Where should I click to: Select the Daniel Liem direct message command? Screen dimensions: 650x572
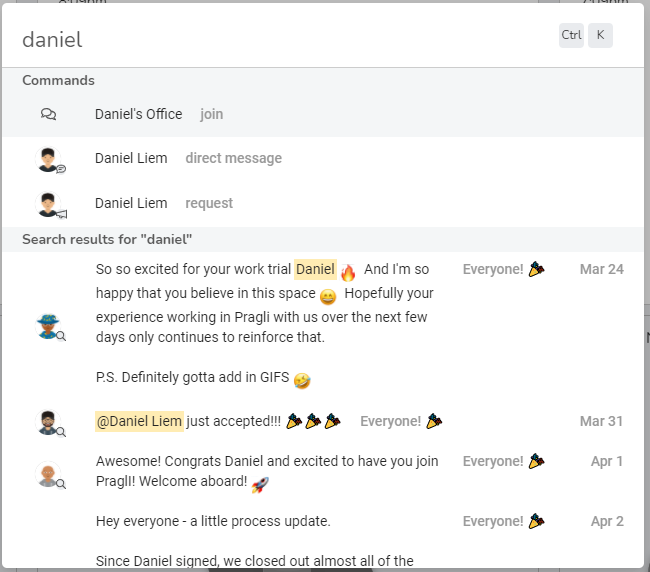(323, 159)
